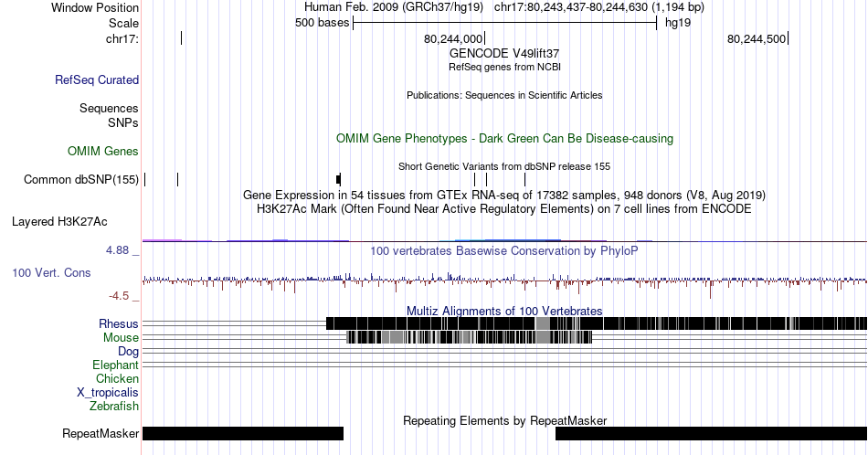Click the -4.5 PhyloP lower axis value

pyautogui.click(x=119, y=296)
